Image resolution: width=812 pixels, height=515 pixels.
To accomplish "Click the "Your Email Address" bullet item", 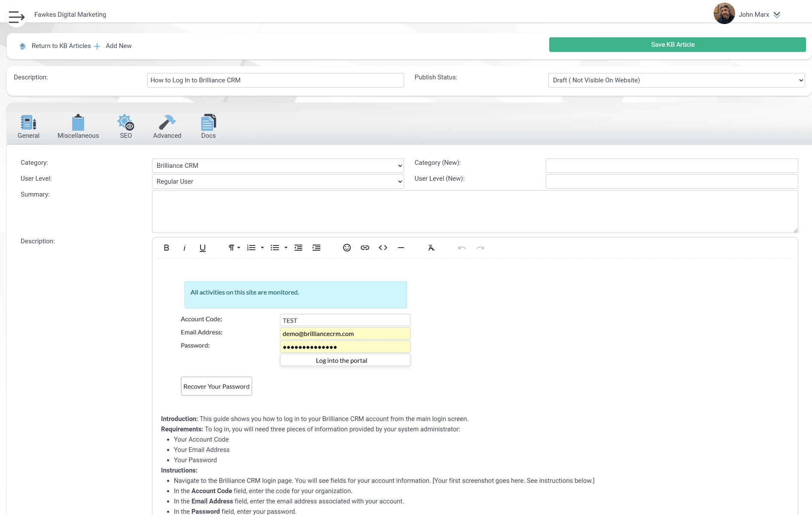I will [202, 450].
